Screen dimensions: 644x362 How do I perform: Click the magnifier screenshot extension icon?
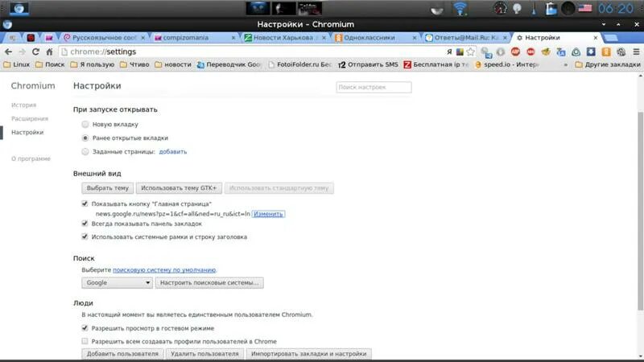486,52
